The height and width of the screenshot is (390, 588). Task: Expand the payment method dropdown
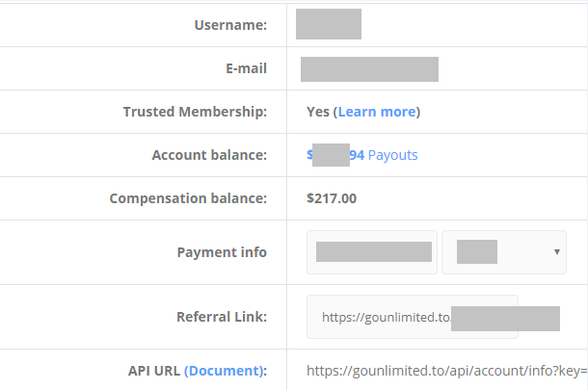click(x=504, y=252)
